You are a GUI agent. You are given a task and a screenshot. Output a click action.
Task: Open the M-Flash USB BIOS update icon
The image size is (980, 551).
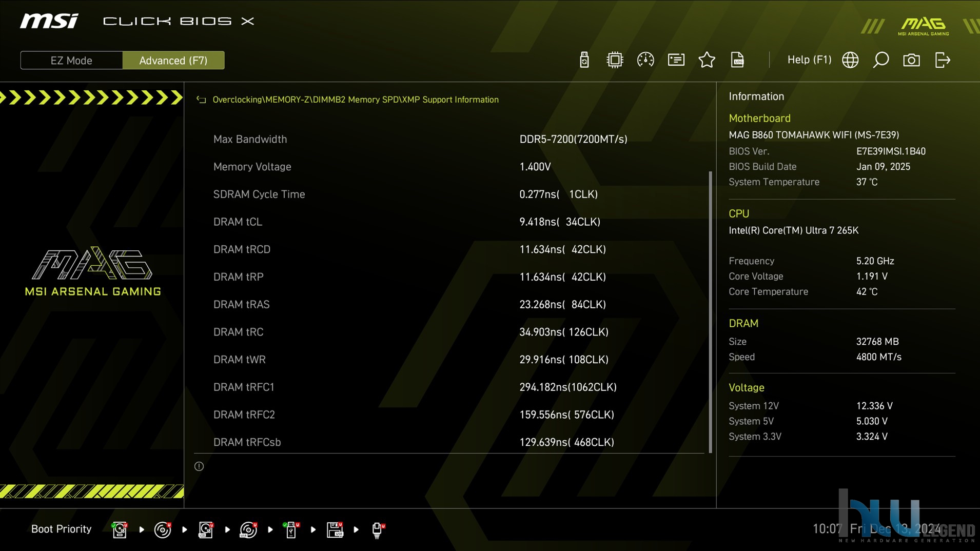(x=584, y=60)
